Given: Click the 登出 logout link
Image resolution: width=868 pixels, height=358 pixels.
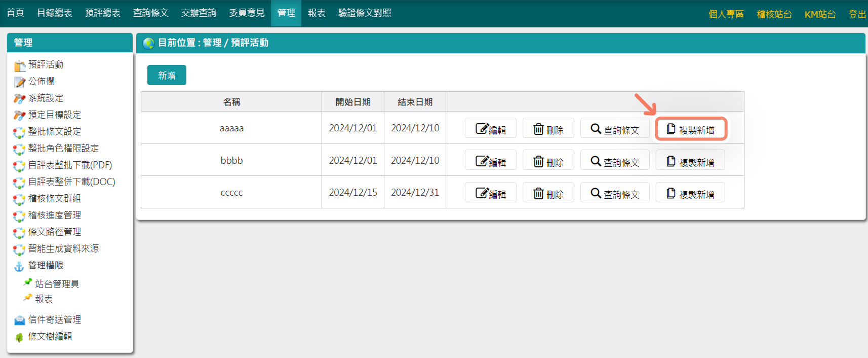Looking at the screenshot, I should coord(857,14).
